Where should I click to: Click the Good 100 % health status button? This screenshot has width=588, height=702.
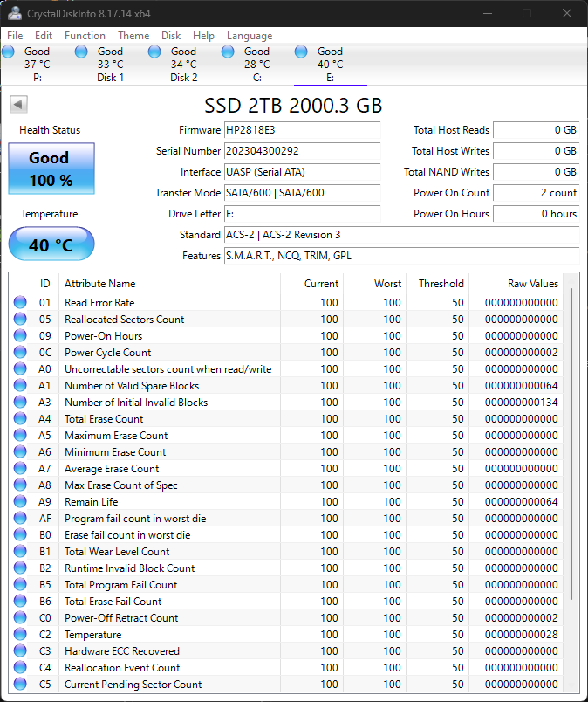pos(51,169)
